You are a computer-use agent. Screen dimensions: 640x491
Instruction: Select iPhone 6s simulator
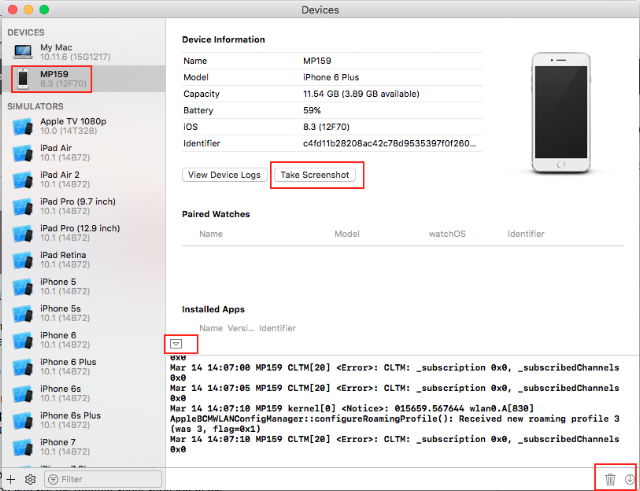pyautogui.click(x=84, y=393)
